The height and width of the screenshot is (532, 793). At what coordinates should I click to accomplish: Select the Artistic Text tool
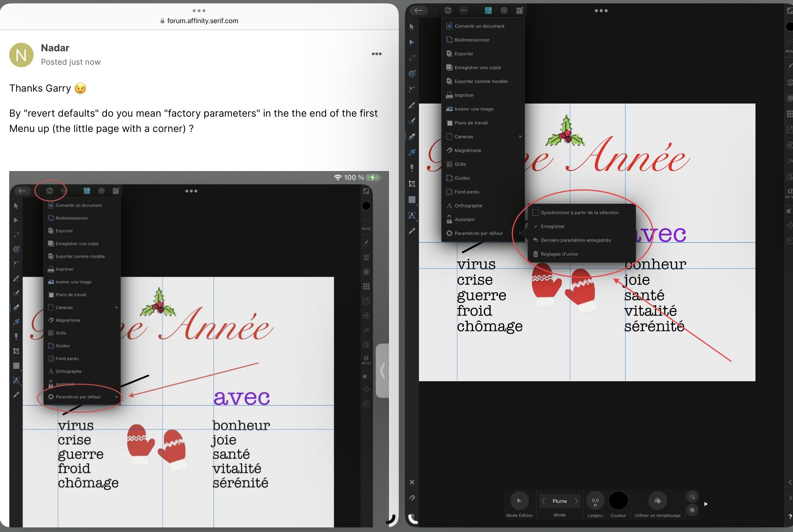[x=412, y=215]
